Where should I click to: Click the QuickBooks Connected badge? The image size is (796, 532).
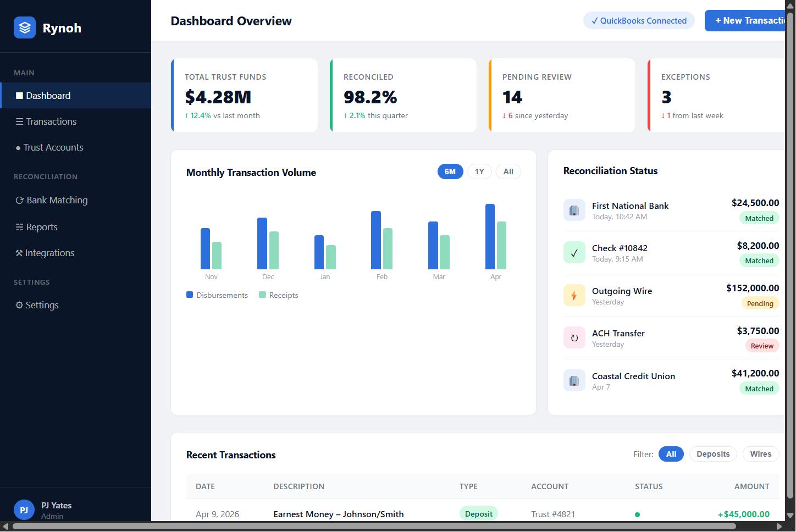coord(639,21)
